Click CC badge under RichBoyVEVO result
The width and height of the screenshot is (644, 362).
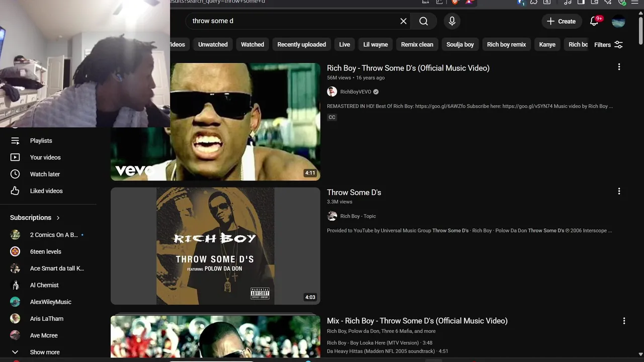pyautogui.click(x=332, y=117)
